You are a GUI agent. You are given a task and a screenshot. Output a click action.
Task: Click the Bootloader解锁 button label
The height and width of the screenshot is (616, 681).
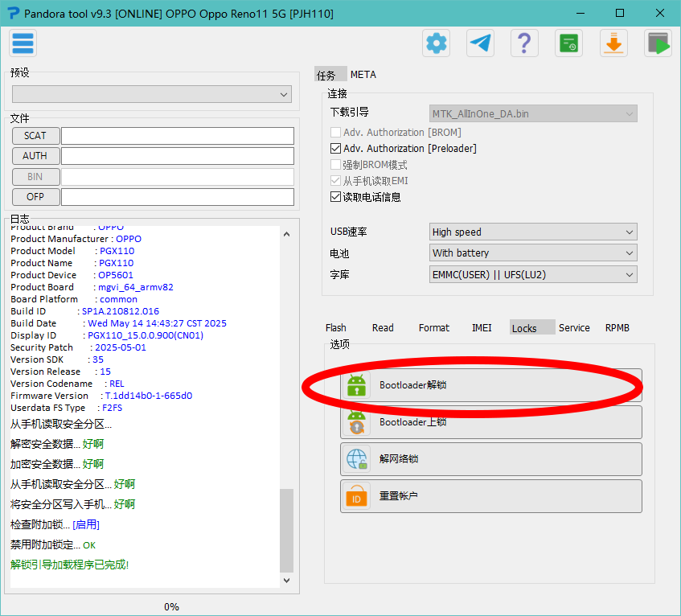point(412,385)
